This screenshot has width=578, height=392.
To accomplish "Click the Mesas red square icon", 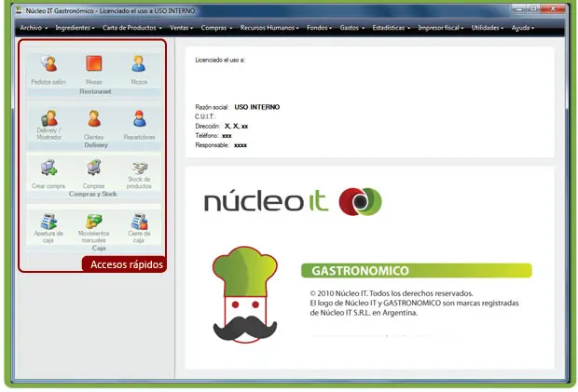I will coord(93,63).
